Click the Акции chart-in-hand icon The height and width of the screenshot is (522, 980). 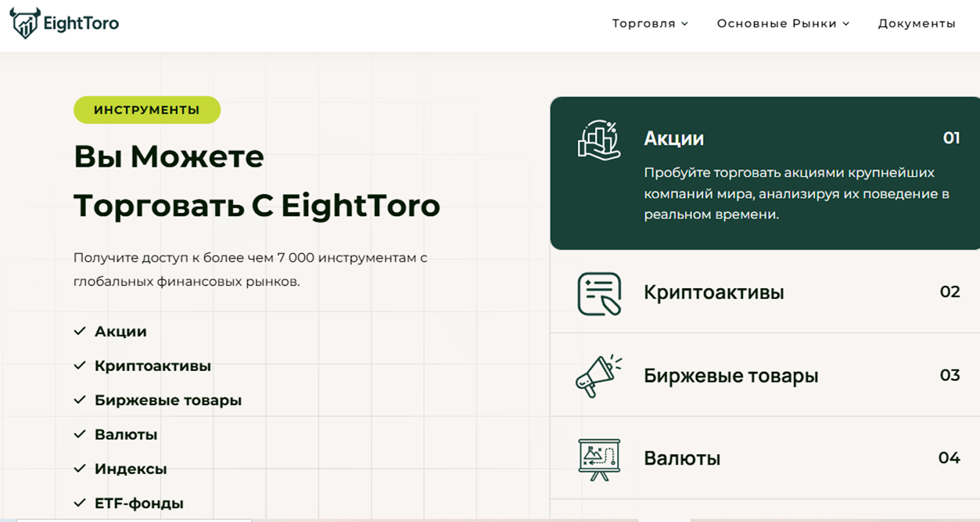(598, 140)
